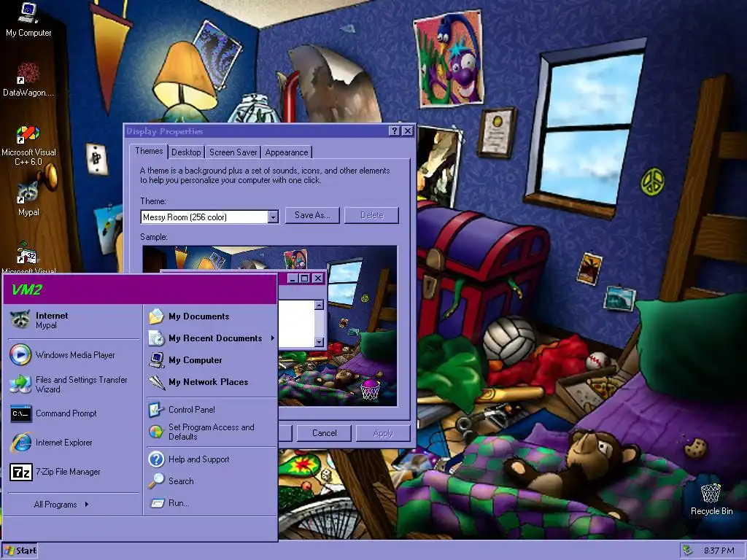Click Cancel in Display Properties
The height and width of the screenshot is (560, 747).
pos(324,433)
